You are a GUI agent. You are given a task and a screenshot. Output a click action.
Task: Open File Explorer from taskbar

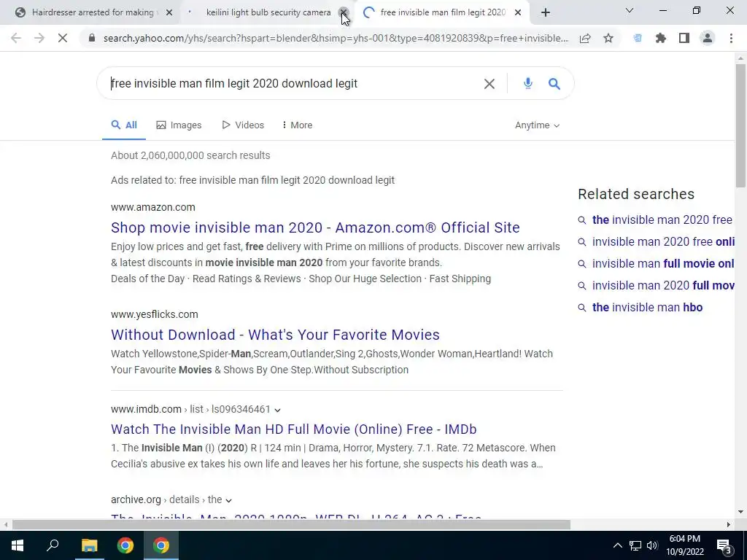click(89, 545)
